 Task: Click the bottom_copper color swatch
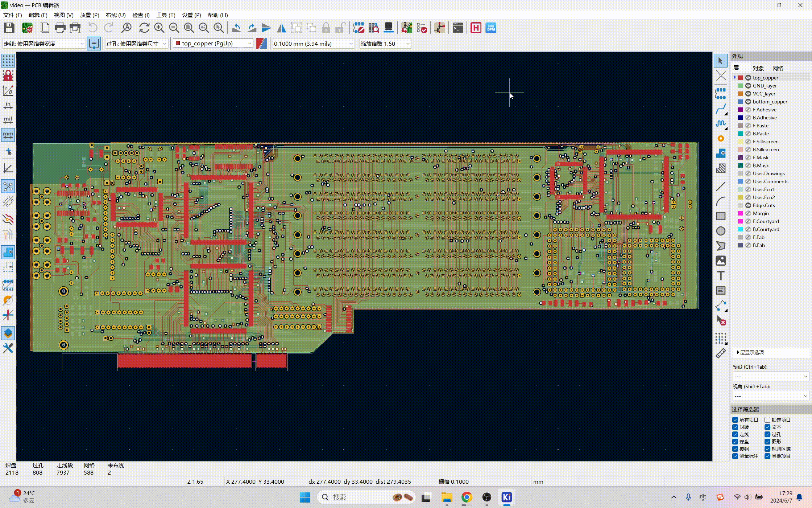click(x=741, y=102)
